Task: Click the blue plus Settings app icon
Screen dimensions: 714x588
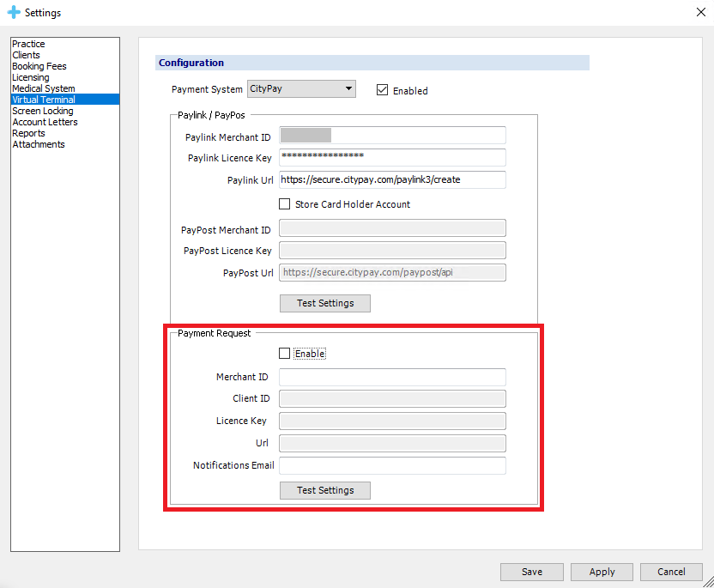Action: pos(13,13)
